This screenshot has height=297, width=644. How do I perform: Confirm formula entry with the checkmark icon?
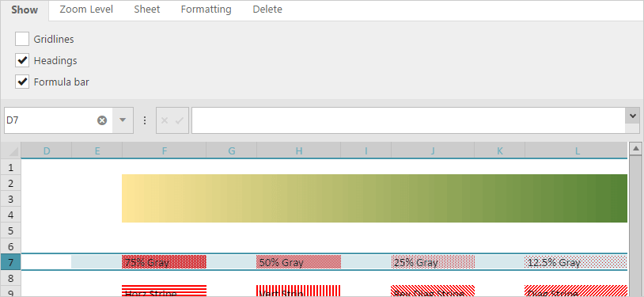tap(179, 120)
